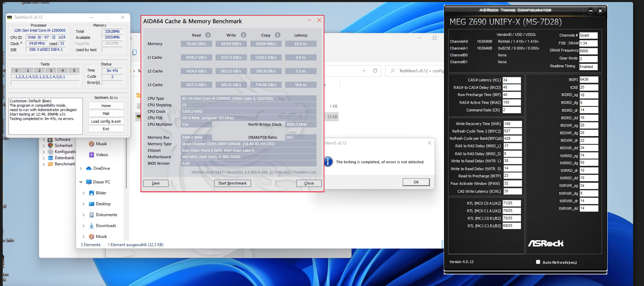Click the Dieser PC monitor icon
644x286 pixels.
(89, 182)
